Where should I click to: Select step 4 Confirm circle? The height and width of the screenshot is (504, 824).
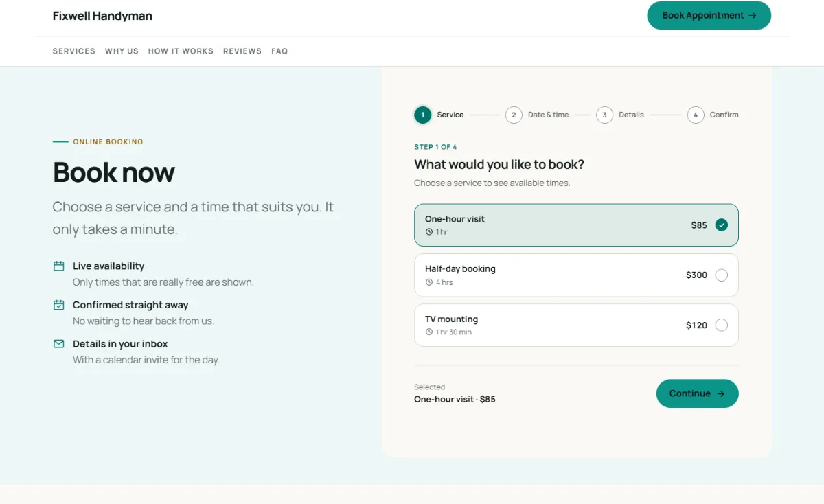click(696, 115)
